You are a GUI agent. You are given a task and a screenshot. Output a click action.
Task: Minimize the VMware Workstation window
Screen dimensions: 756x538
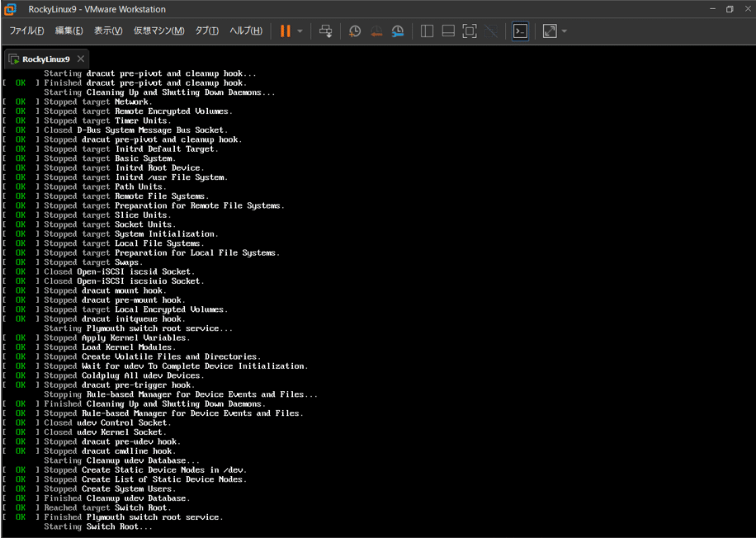click(x=712, y=9)
